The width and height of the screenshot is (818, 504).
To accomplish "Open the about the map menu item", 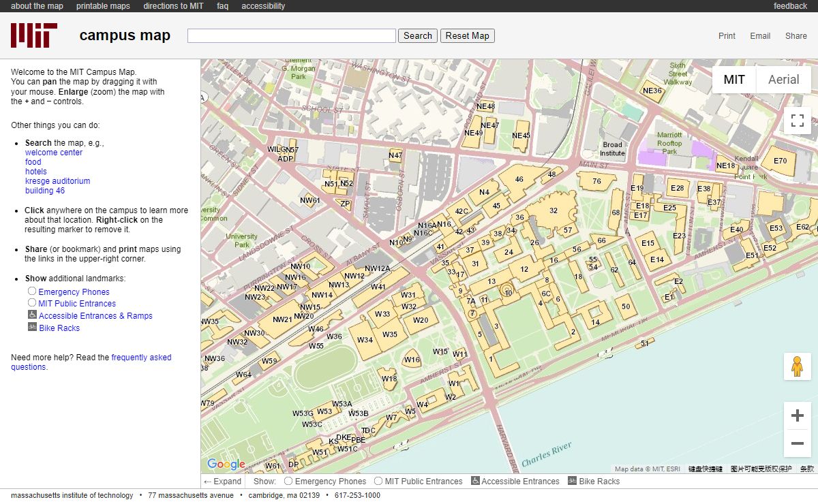I will point(37,6).
